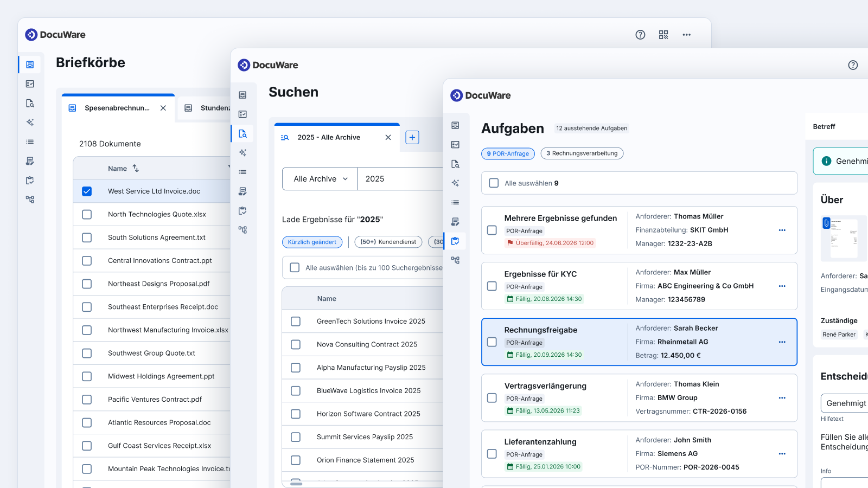Open options menu for Vertragsverlängerung task
868x488 pixels.
(782, 398)
